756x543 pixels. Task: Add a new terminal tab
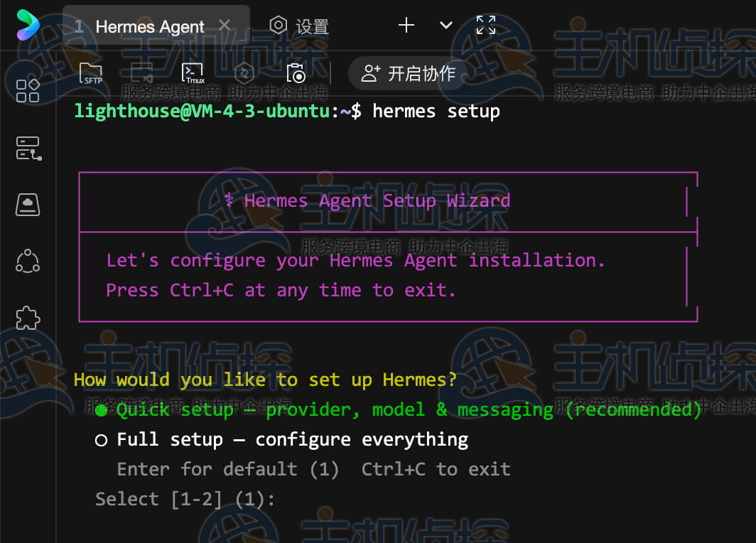pyautogui.click(x=406, y=26)
